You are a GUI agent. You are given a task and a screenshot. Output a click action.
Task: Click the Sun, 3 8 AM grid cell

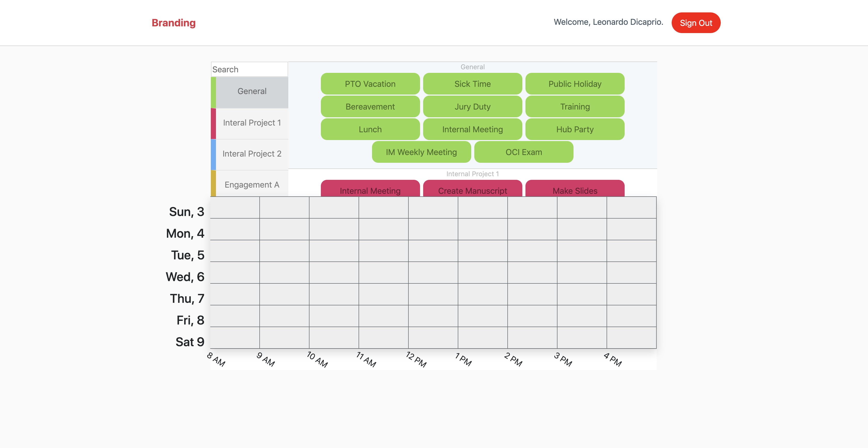235,208
